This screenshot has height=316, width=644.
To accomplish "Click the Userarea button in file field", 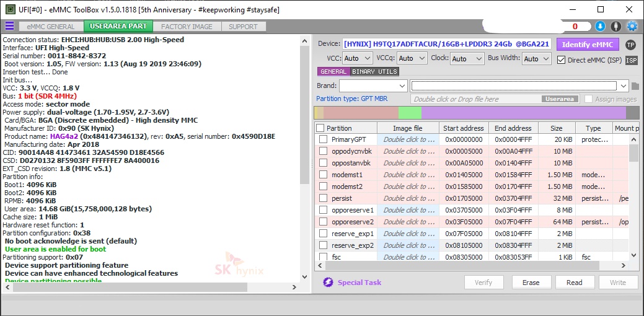I will (560, 99).
